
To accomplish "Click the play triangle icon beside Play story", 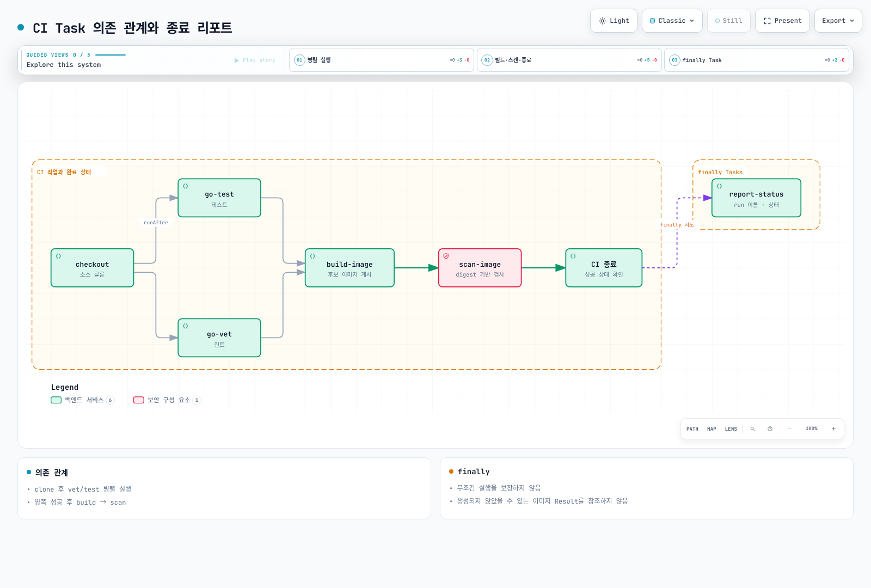I will [x=236, y=60].
